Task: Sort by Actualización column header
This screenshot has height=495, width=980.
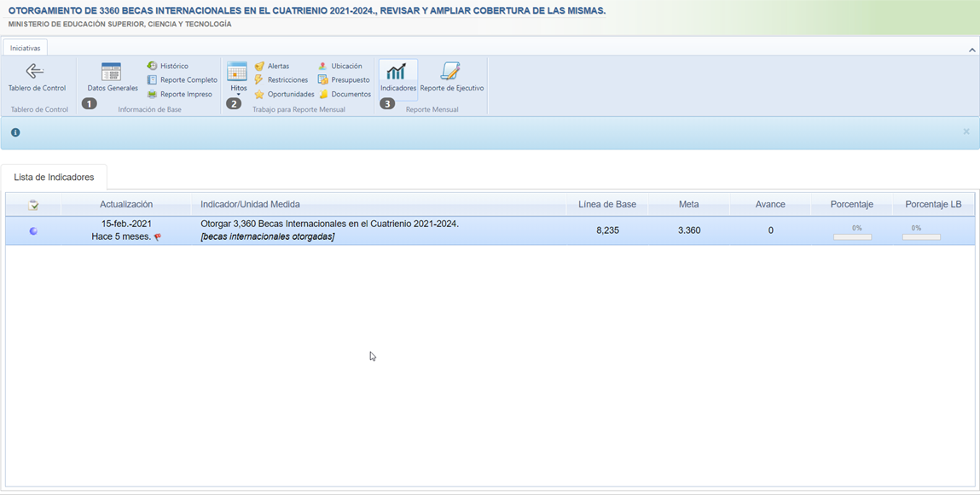Action: coord(126,204)
